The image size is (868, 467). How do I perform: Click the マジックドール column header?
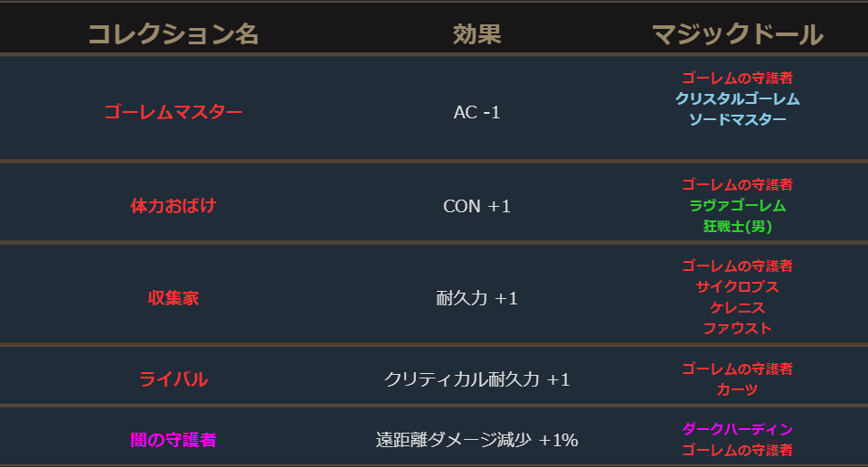coord(737,34)
